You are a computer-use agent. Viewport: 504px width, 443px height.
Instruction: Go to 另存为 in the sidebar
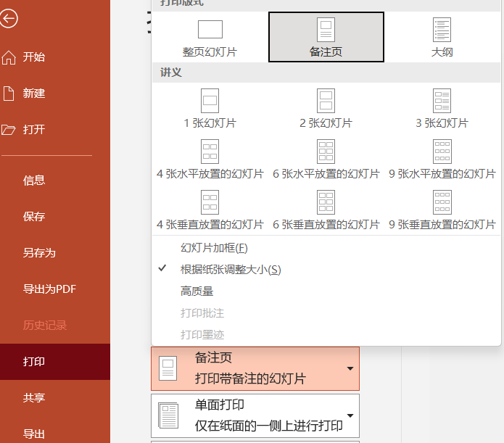tap(39, 253)
